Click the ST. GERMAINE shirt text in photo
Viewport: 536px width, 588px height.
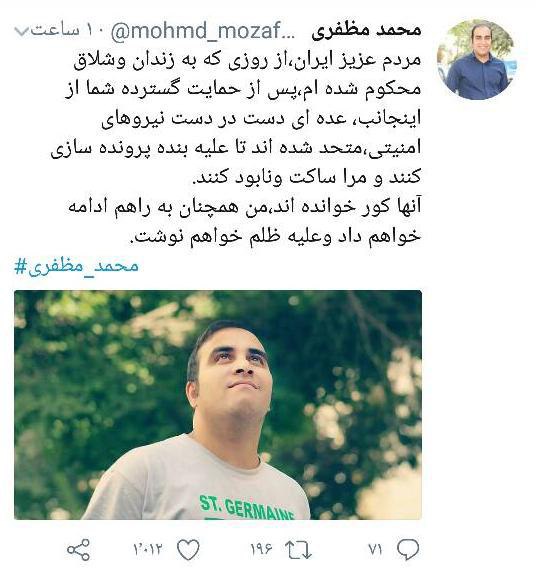click(x=246, y=507)
